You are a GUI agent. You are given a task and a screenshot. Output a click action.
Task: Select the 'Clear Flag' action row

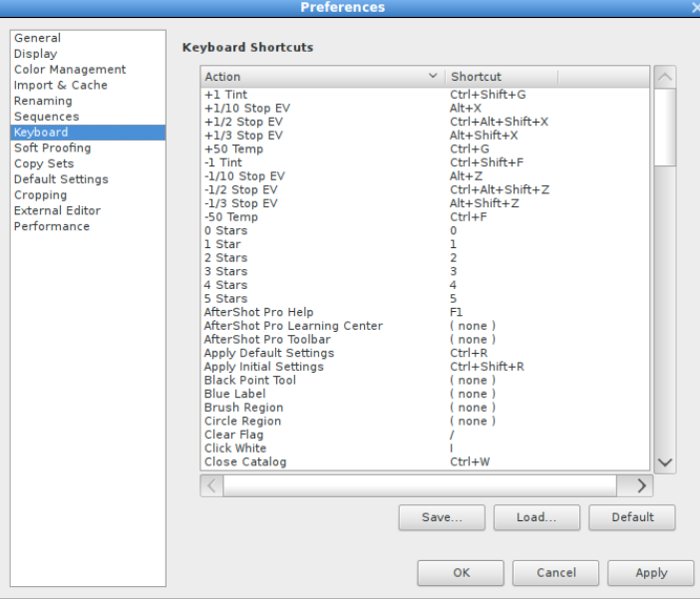click(426, 435)
